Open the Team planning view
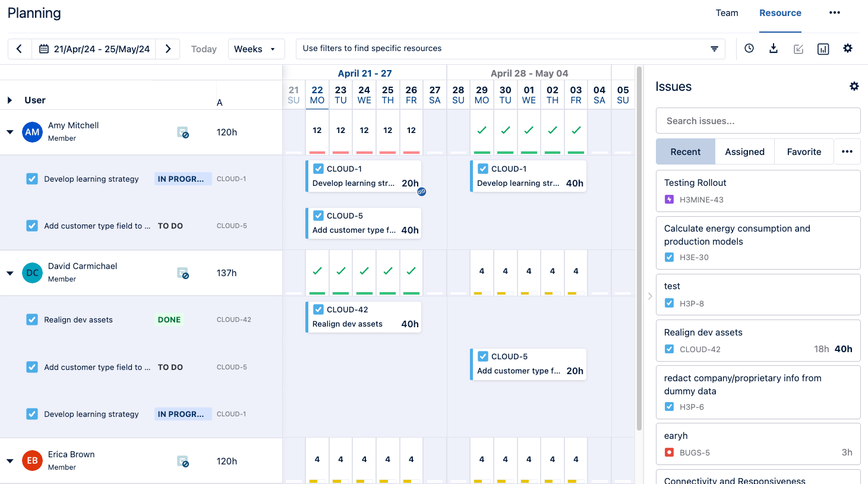Viewport: 868px width, 484px height. click(x=727, y=12)
